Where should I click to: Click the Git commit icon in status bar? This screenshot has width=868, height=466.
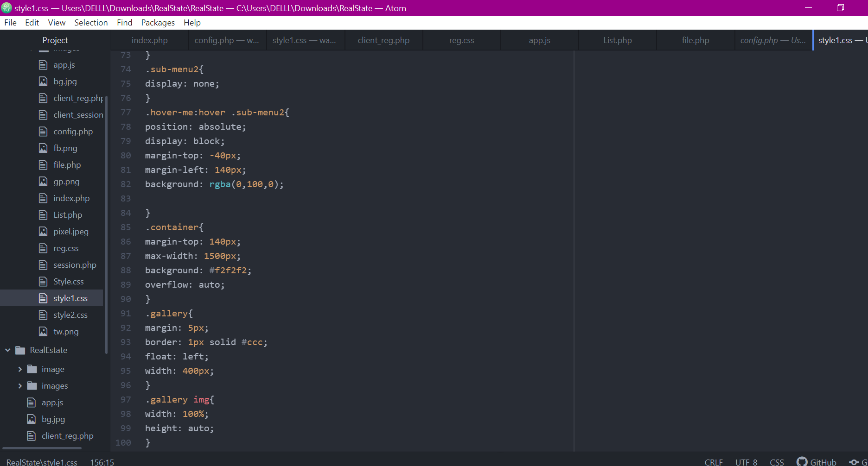(854, 462)
